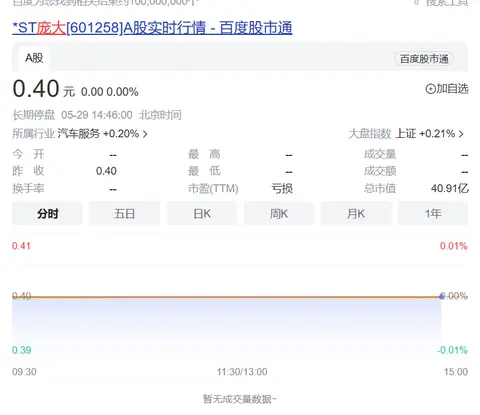Click the 0.41 upper price axis label
The image size is (480, 415).
[21, 246]
